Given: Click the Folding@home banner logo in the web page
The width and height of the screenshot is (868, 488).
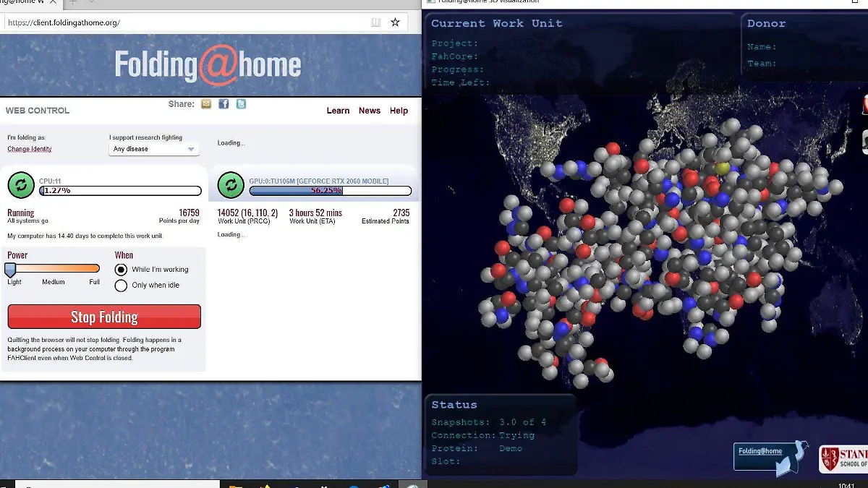Looking at the screenshot, I should [208, 65].
